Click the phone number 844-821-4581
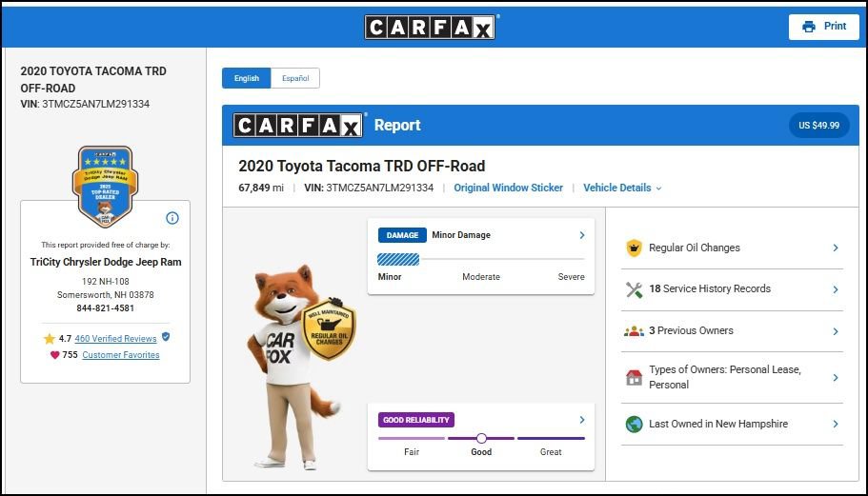The image size is (868, 496). pos(105,308)
